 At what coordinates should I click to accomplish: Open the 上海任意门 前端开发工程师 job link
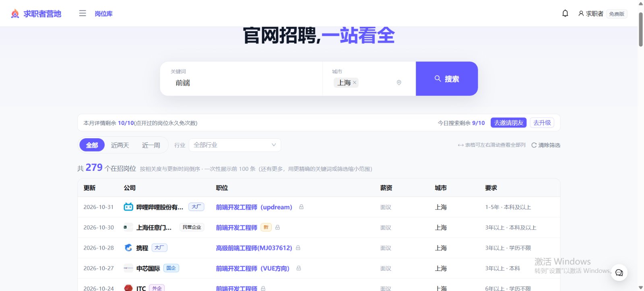[x=237, y=227]
